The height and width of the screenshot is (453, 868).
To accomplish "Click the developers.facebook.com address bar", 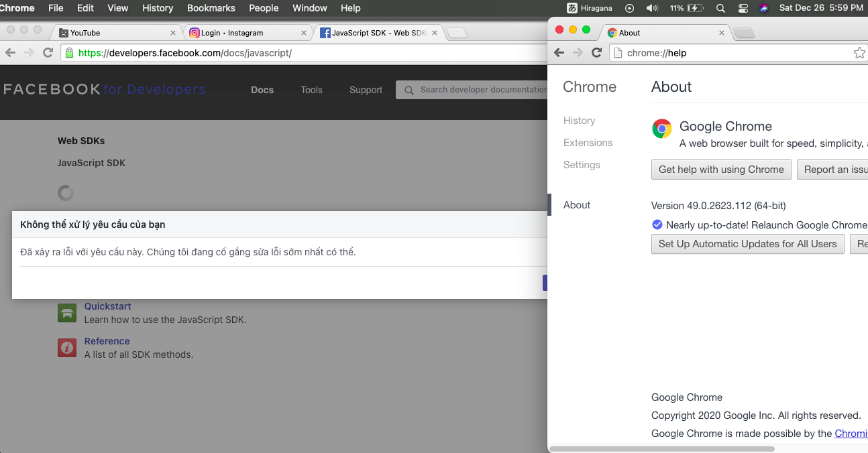I will point(303,53).
